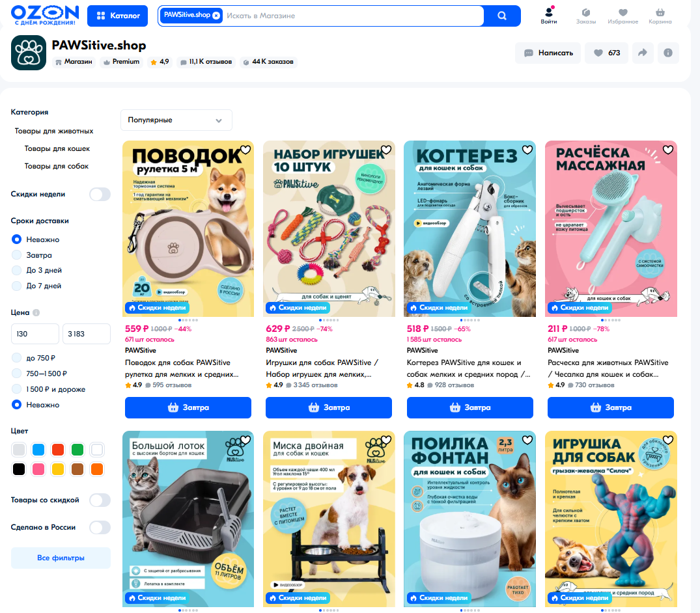700x613 pixels.
Task: Add Миска двойная card to favorites
Action: click(x=386, y=440)
